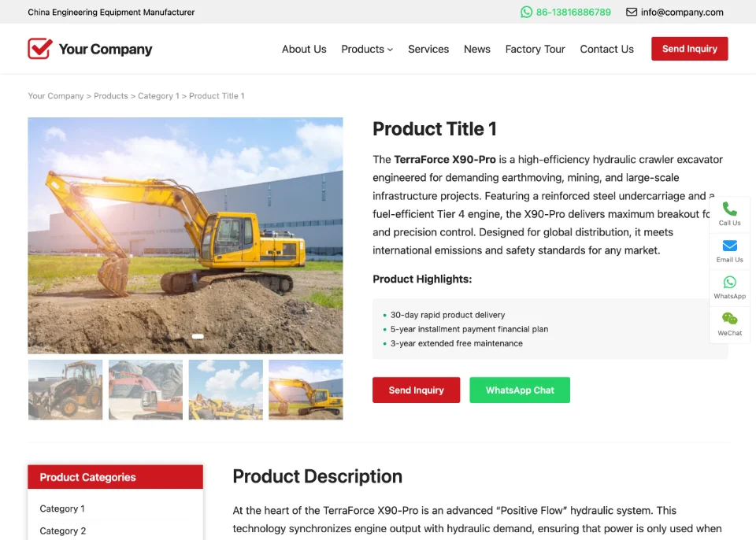Screen dimensions: 756x540
Task: Click the Call Us phone icon
Action: (729, 209)
